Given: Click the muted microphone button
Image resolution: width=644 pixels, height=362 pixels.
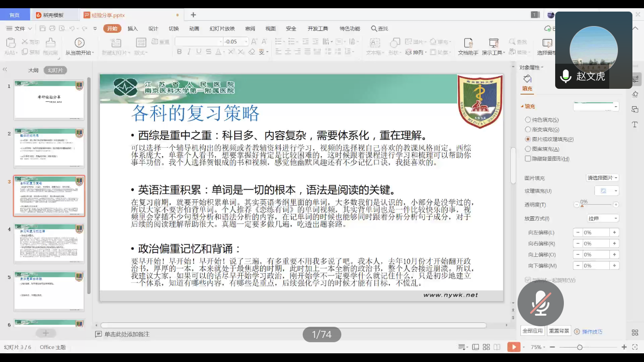Looking at the screenshot, I should (x=540, y=303).
